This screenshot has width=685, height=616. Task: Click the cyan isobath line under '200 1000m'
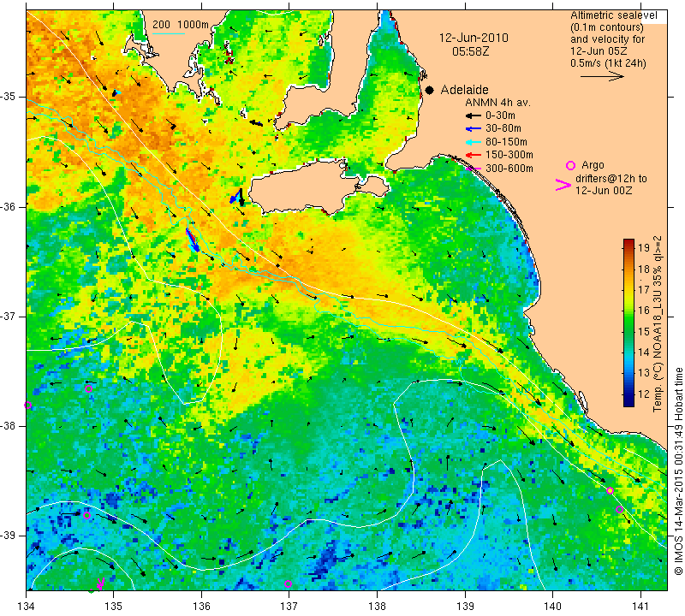pyautogui.click(x=168, y=33)
